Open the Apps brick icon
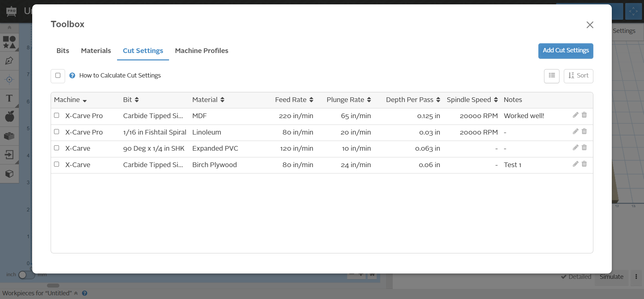 click(9, 136)
